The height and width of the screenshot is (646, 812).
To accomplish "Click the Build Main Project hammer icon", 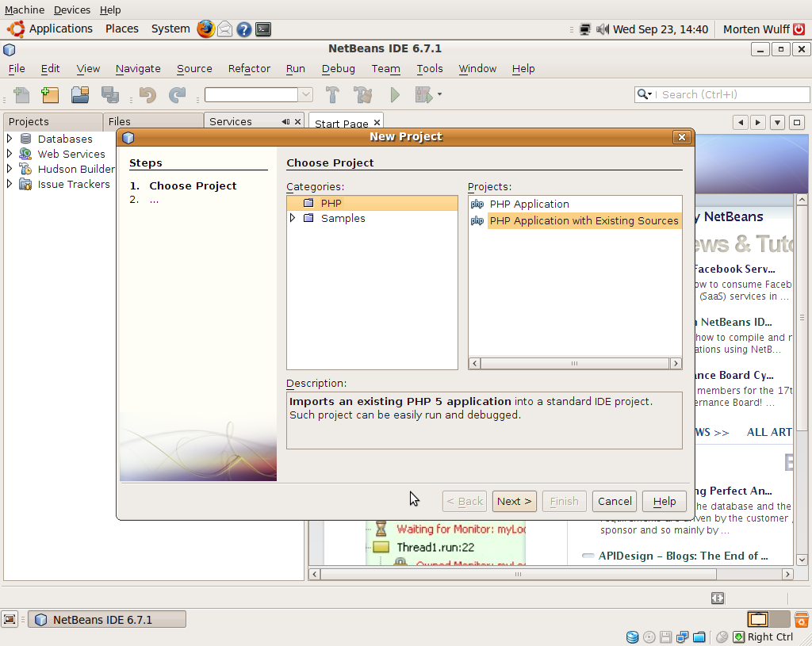I will (x=332, y=95).
